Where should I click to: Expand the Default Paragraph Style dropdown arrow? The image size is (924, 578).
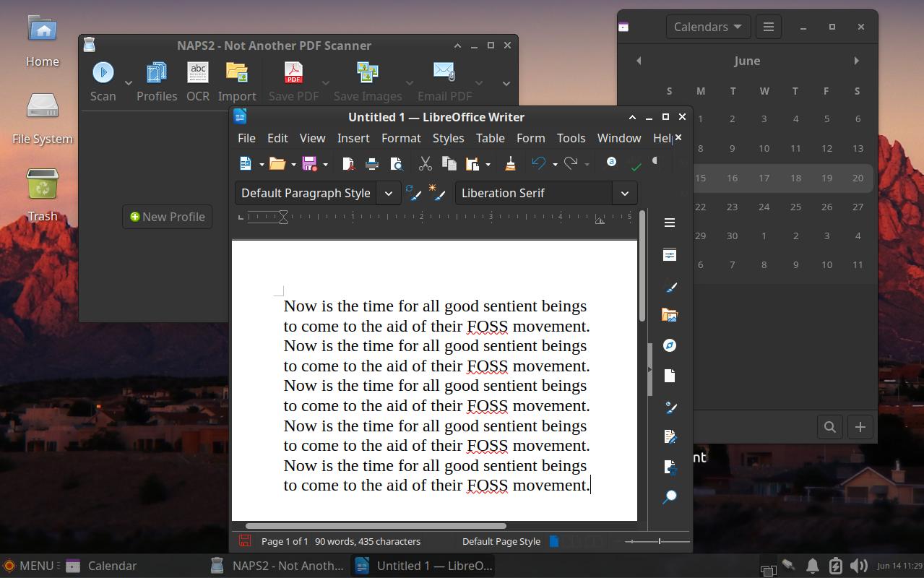(x=389, y=193)
